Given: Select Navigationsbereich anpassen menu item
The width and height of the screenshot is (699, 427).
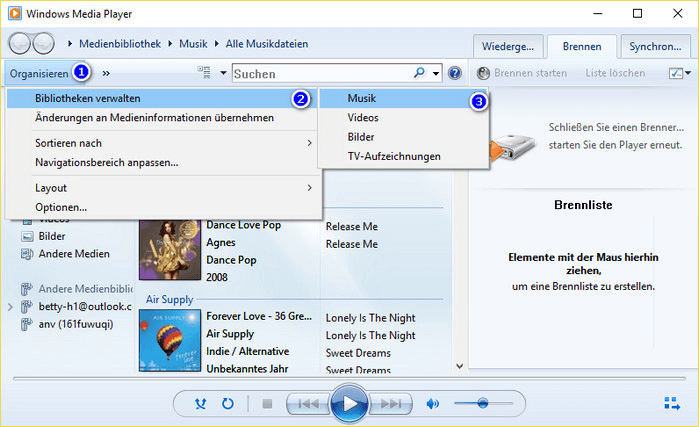Looking at the screenshot, I should coord(162,163).
